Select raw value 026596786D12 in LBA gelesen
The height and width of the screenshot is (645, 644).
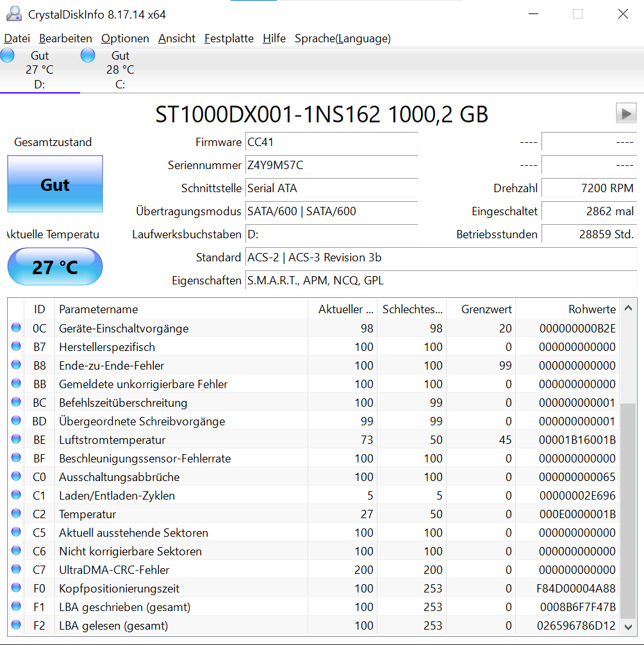tap(576, 625)
